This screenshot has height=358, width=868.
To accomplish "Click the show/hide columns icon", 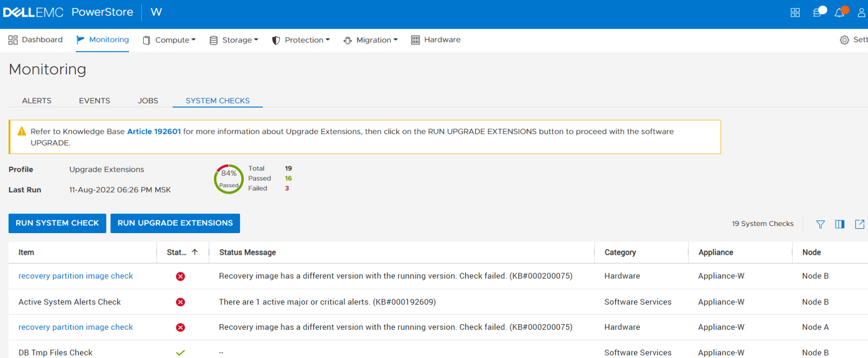I will 840,224.
